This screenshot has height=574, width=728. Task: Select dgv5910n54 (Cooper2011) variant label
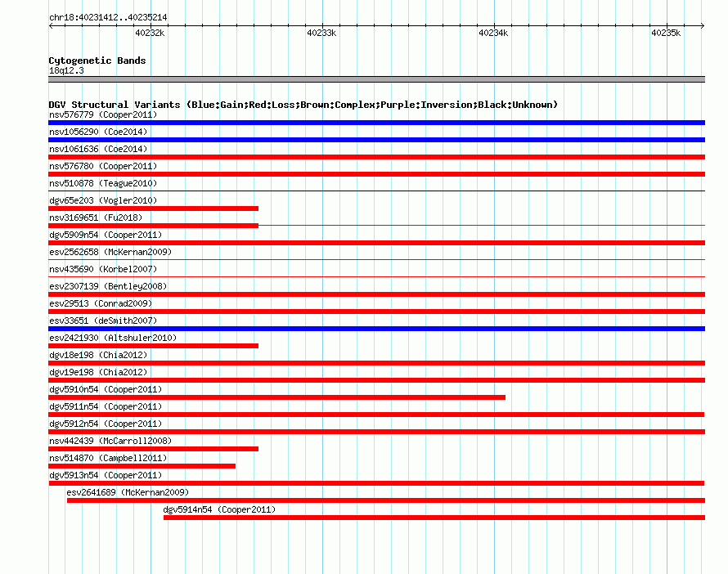[x=106, y=389]
